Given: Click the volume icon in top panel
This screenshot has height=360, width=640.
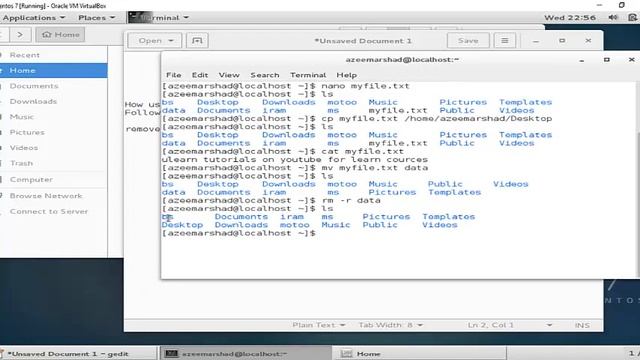Looking at the screenshot, I should (x=613, y=18).
